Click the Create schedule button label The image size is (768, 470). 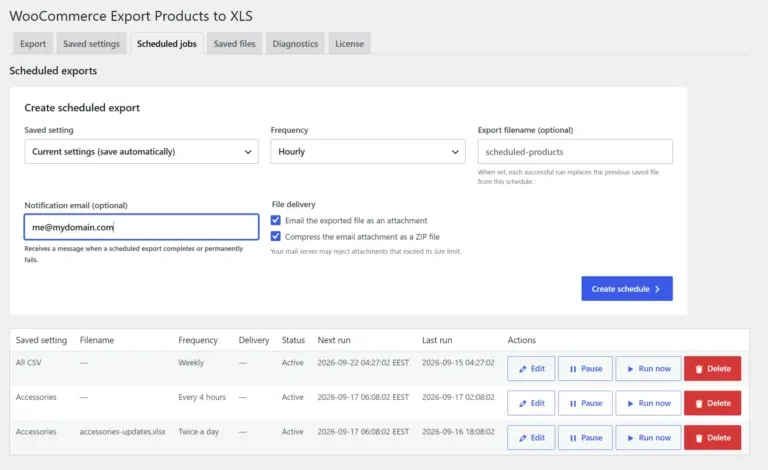point(621,289)
